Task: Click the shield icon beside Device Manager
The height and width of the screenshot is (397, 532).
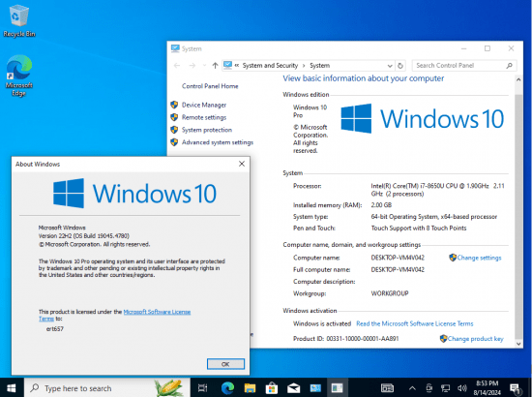Action: click(174, 105)
